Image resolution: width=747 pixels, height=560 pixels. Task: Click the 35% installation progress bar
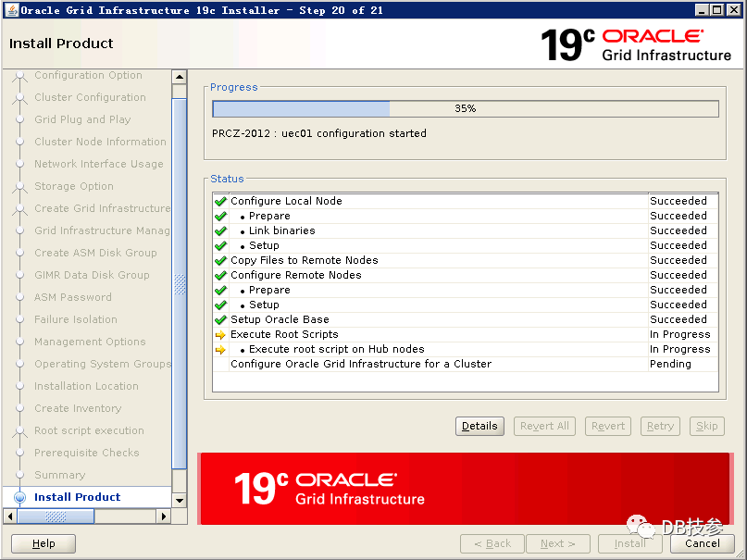465,109
